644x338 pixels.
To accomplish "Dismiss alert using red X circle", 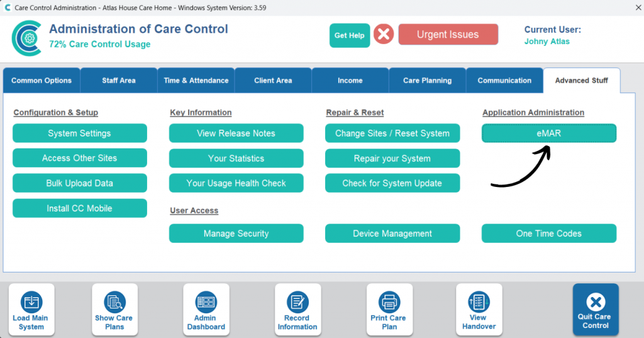I will pyautogui.click(x=384, y=34).
